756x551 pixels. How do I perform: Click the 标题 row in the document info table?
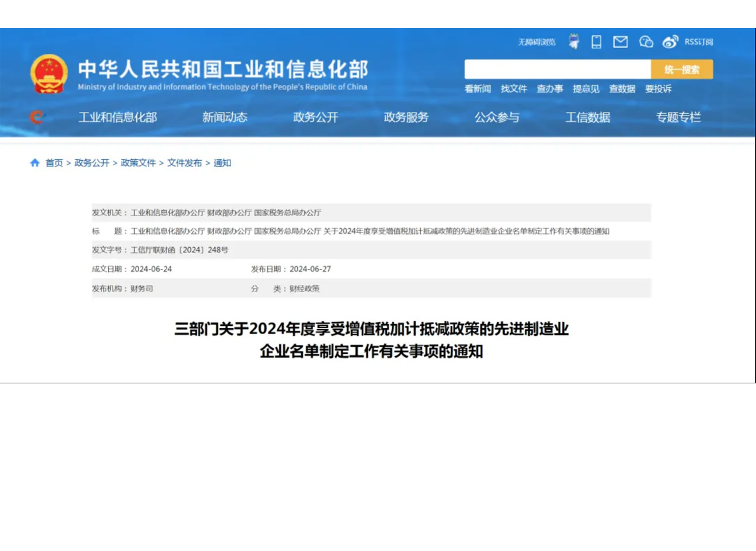[371, 231]
